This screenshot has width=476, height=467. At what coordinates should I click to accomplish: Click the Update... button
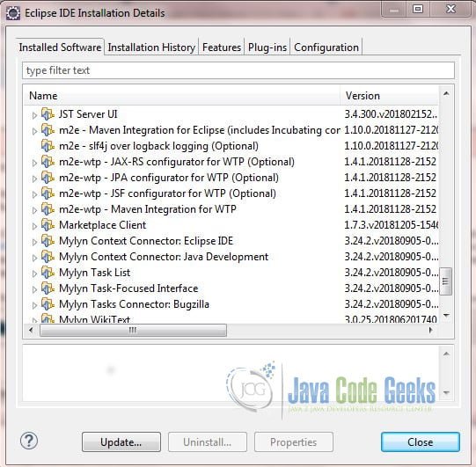(121, 442)
